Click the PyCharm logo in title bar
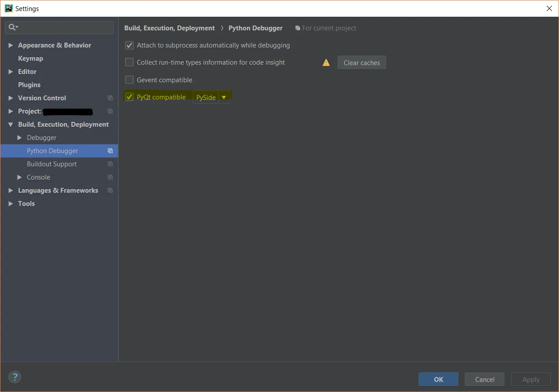Image resolution: width=559 pixels, height=392 pixels. coord(9,8)
